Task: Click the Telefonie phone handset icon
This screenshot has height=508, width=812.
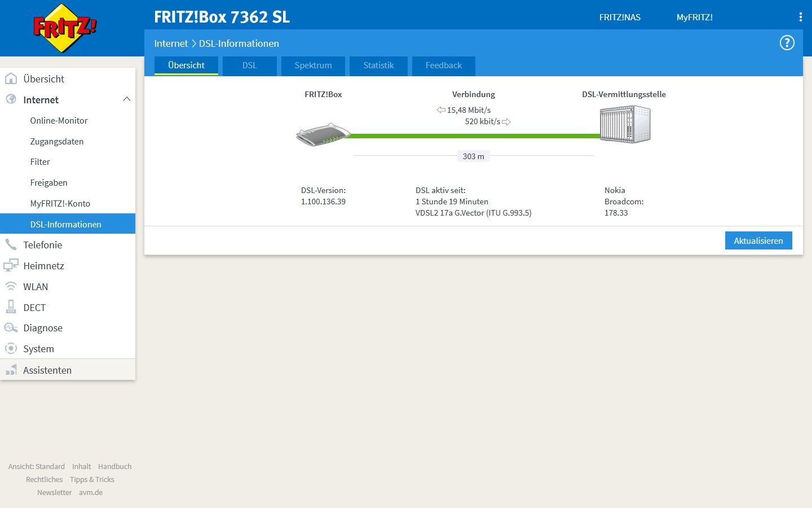Action: coord(11,244)
